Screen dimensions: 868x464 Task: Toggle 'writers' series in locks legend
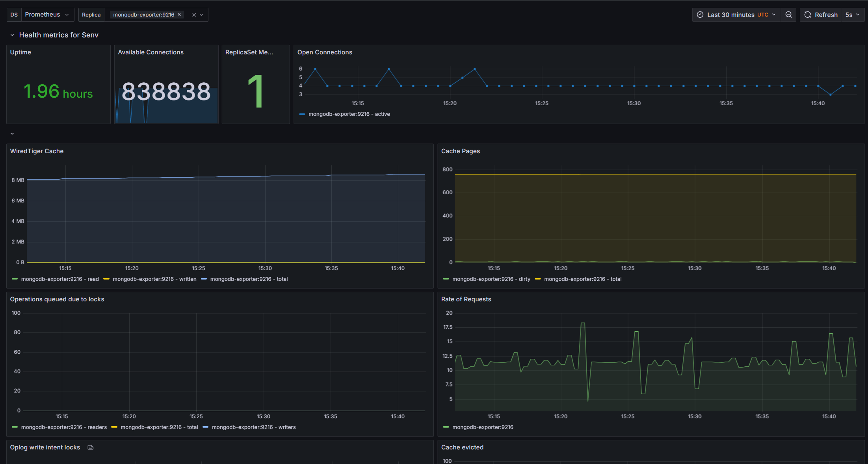click(254, 427)
